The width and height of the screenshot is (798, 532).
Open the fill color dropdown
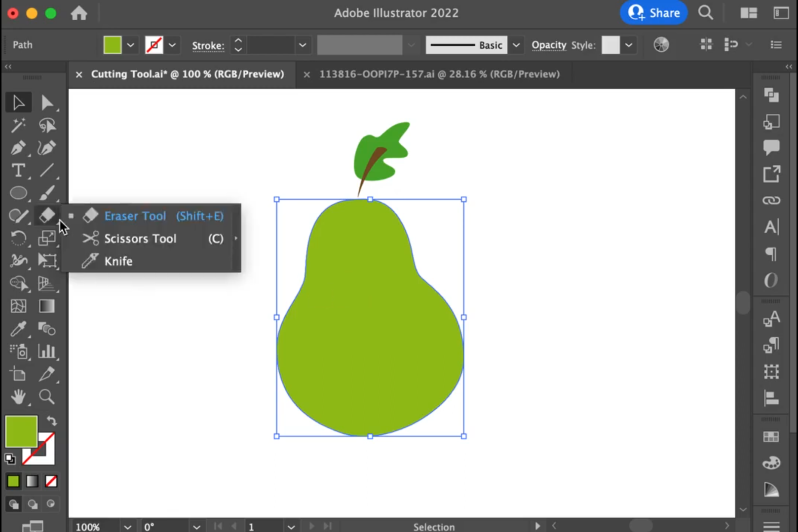[x=130, y=45]
